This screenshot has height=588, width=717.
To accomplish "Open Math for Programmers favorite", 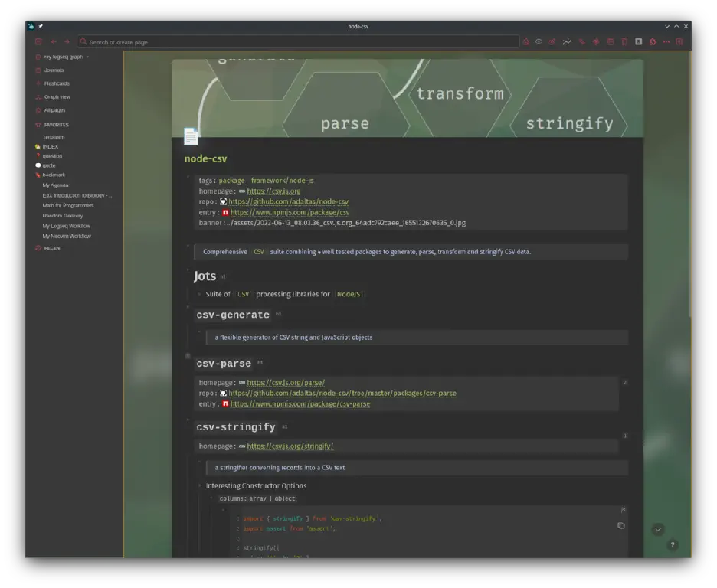I will (x=68, y=205).
